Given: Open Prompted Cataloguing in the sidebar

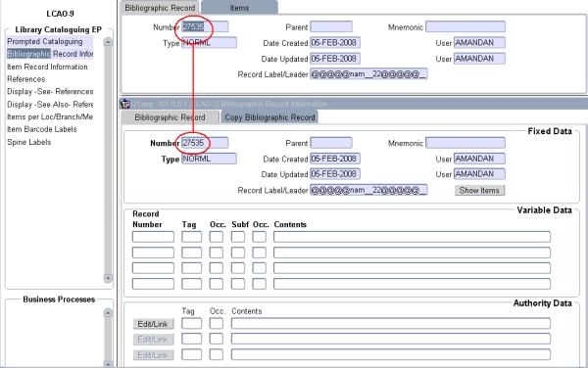Looking at the screenshot, I should click(45, 41).
